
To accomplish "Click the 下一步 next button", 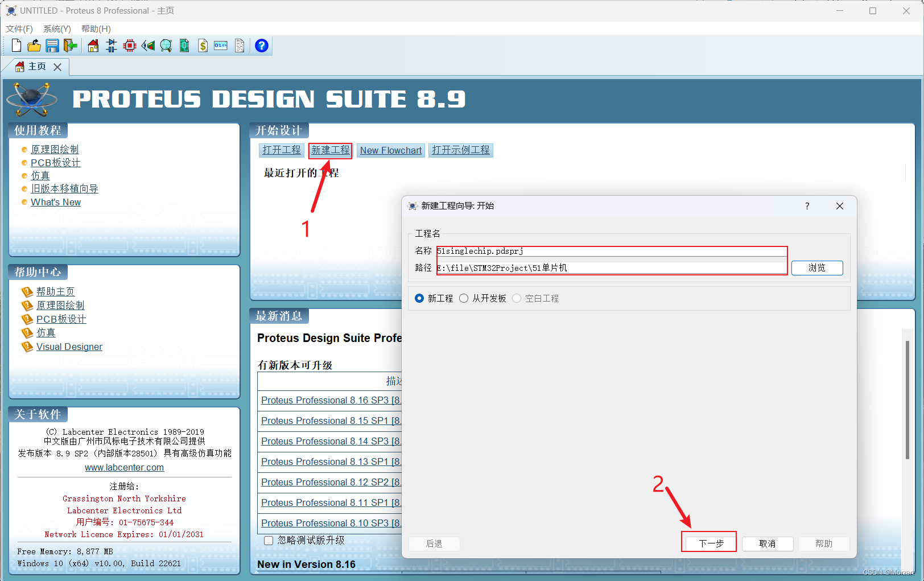I will coord(711,543).
